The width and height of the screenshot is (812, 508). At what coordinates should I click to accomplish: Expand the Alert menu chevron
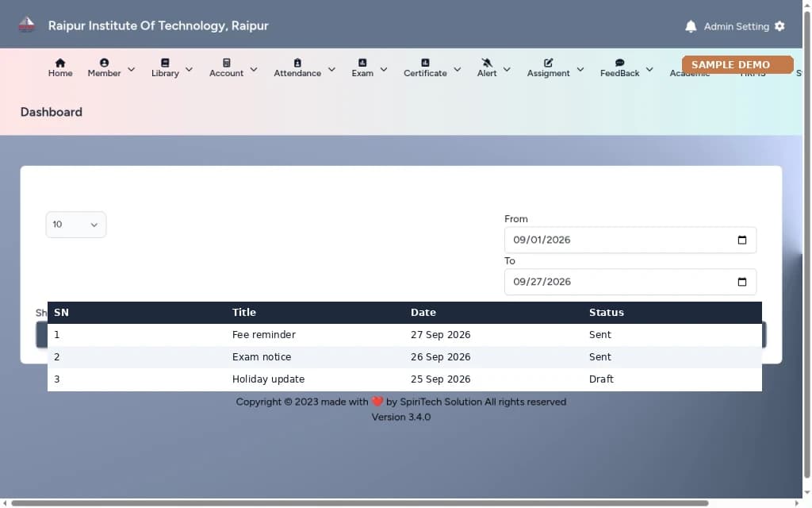507,69
